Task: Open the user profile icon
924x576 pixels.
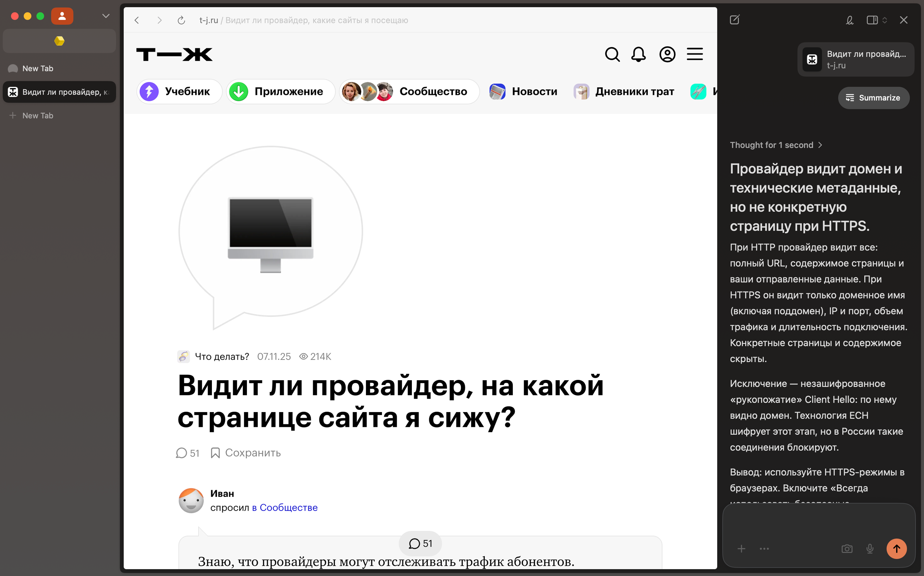Action: click(667, 55)
